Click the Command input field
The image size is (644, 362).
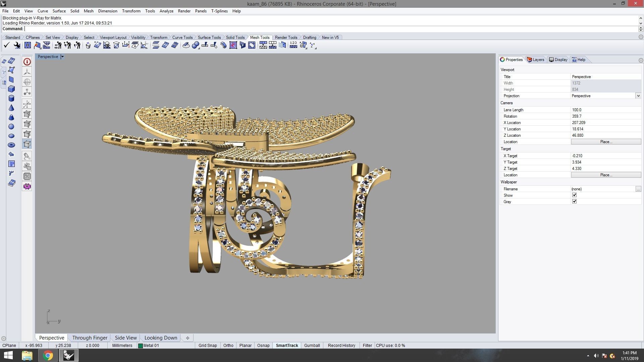pos(331,29)
